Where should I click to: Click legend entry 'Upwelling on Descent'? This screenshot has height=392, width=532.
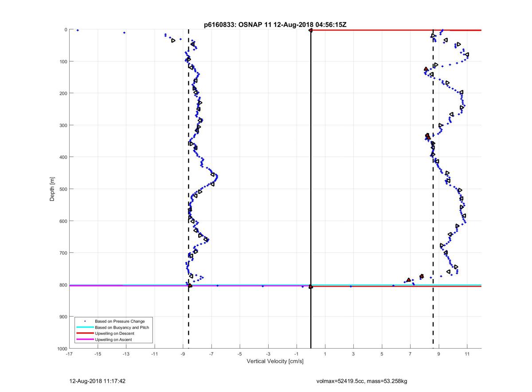pyautogui.click(x=114, y=334)
